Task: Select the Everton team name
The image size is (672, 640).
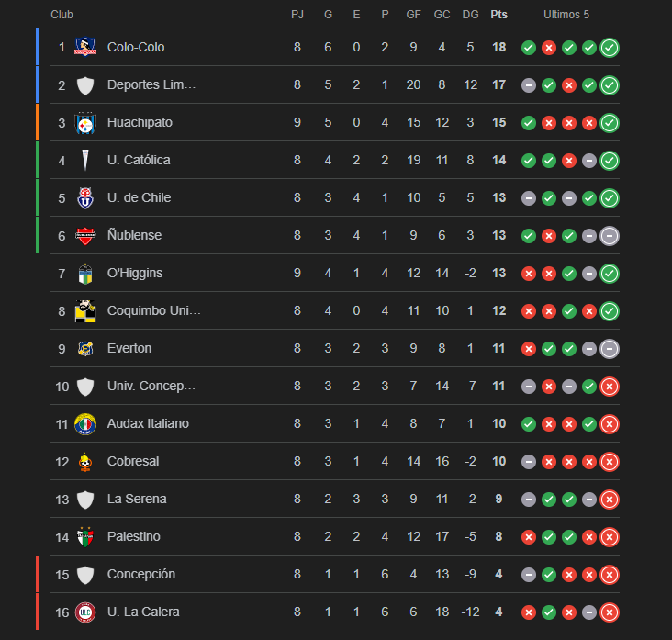Action: 129,348
